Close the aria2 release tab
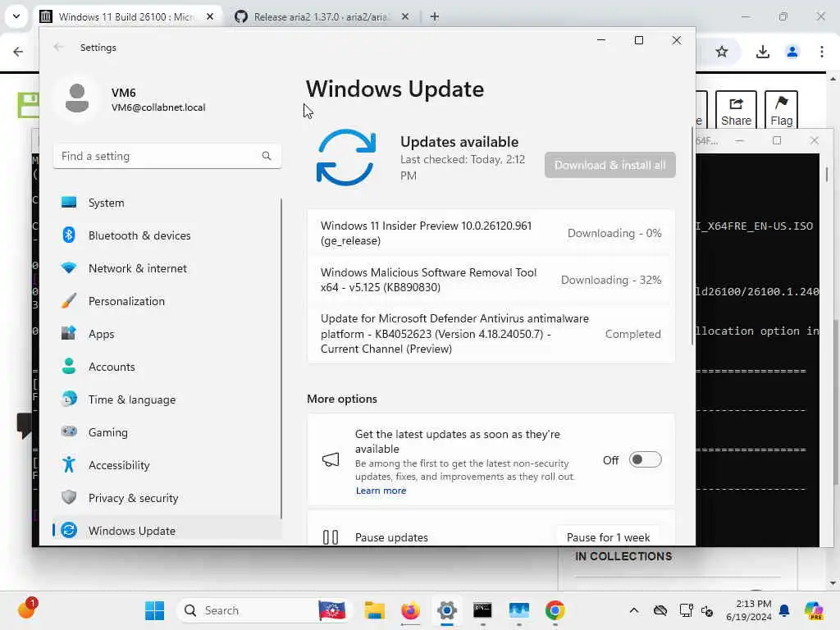840x630 pixels. click(405, 16)
